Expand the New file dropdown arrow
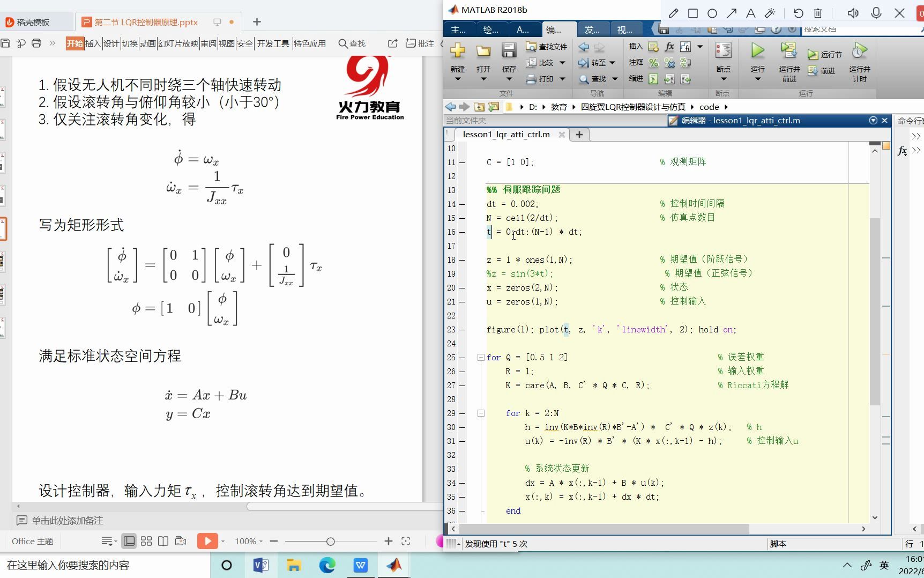 pos(458,79)
